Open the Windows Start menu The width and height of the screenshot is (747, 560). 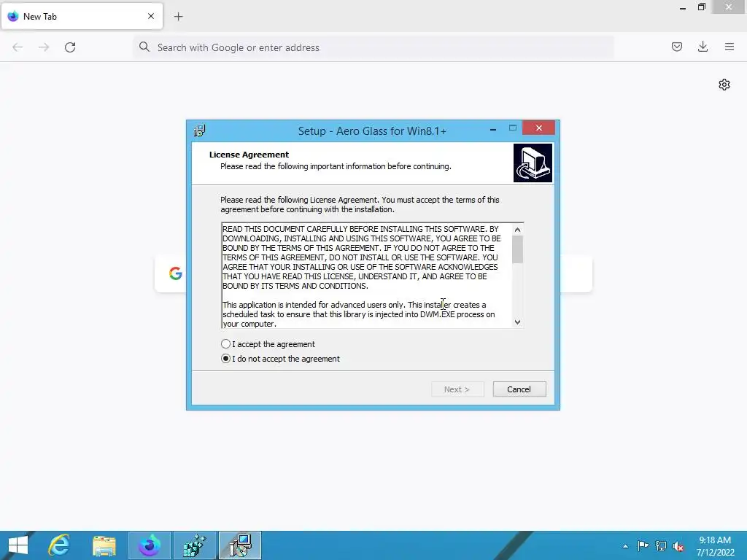click(x=18, y=545)
